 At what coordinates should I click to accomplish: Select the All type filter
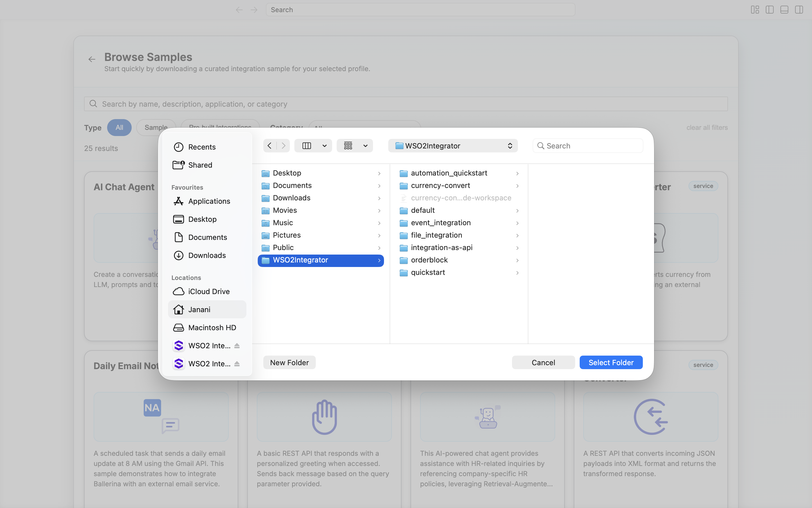(x=120, y=128)
